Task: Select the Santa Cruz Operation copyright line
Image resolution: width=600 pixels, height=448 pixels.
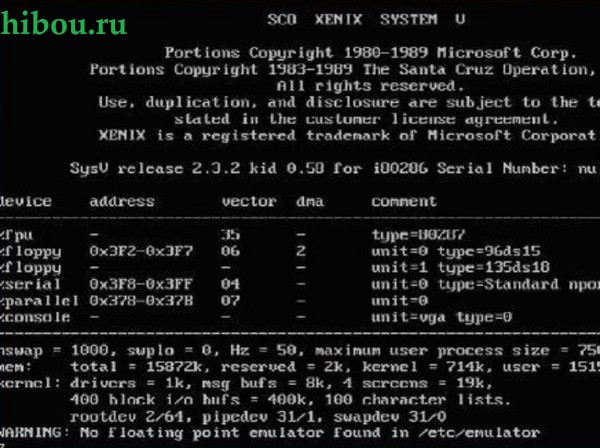Action: (x=344, y=70)
